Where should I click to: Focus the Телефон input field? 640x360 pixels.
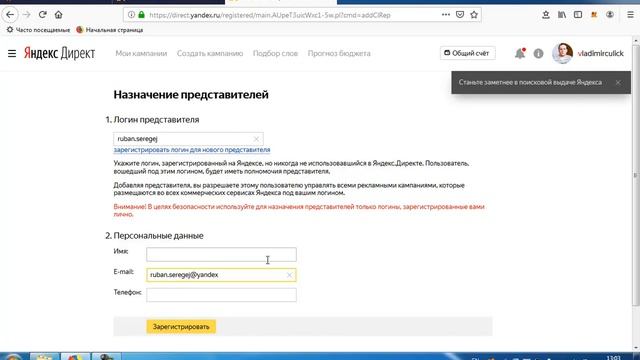221,295
